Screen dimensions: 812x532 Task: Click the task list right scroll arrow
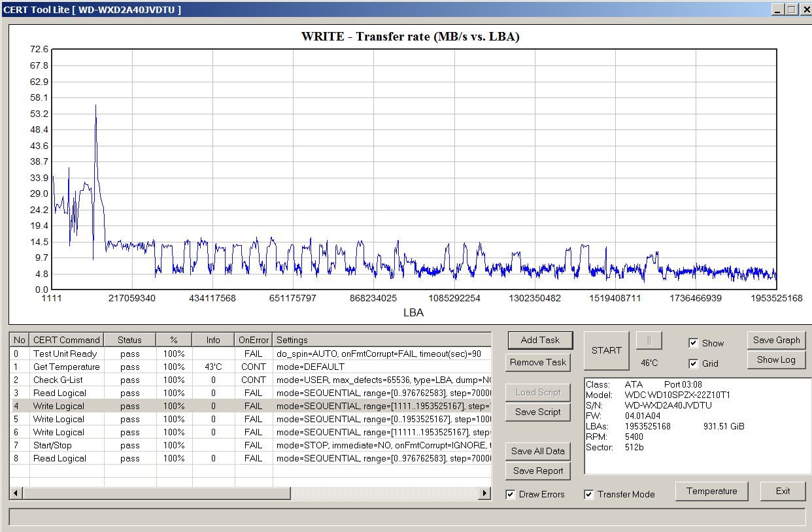[485, 493]
